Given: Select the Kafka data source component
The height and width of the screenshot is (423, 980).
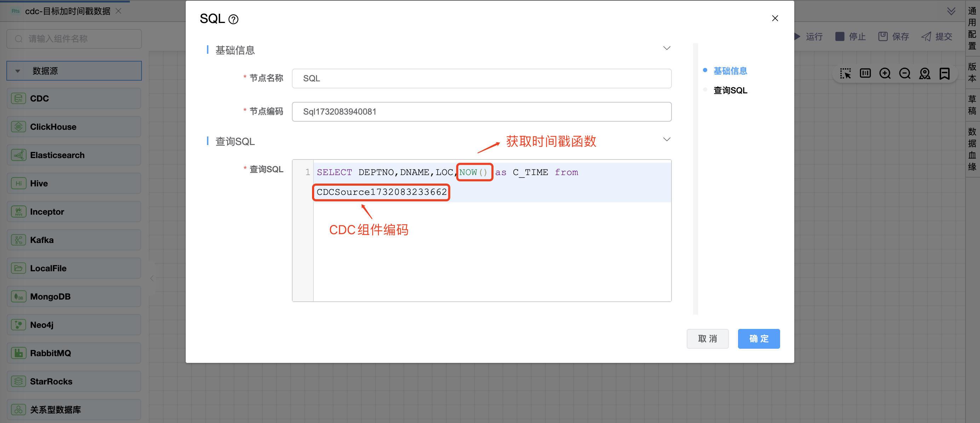Looking at the screenshot, I should click(x=74, y=240).
